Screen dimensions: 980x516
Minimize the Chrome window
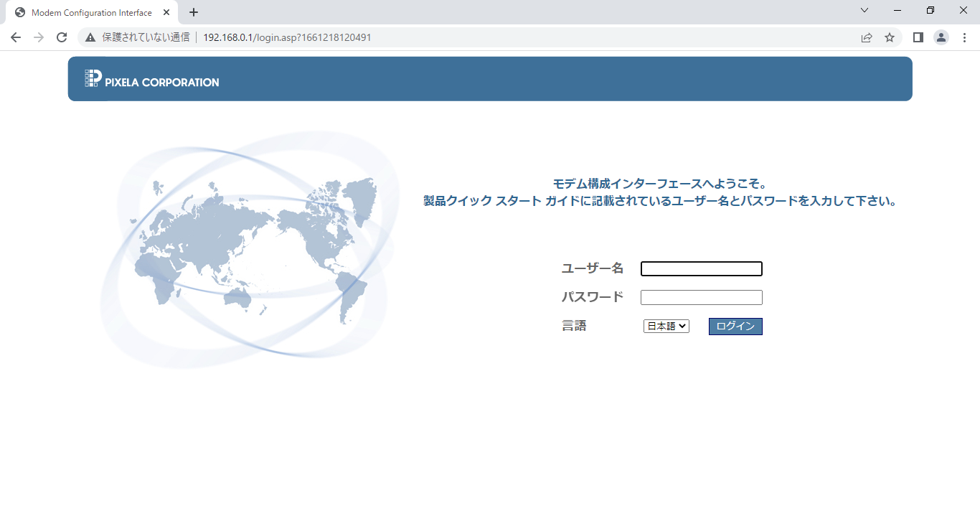click(x=897, y=10)
